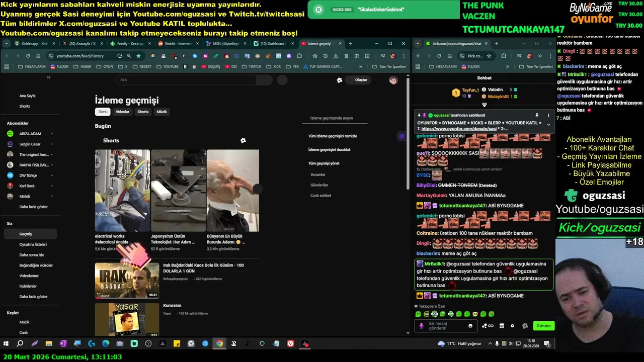
Task: Open Shorts section settings gear
Action: (x=243, y=141)
